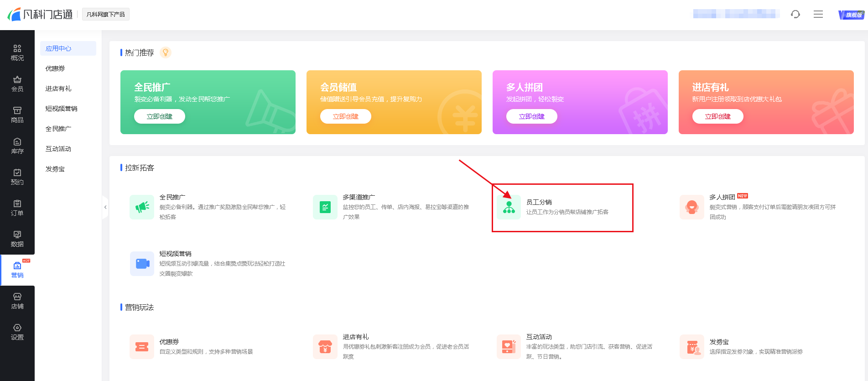Open the 多渠道推广 title link
The height and width of the screenshot is (381, 868).
tap(359, 197)
